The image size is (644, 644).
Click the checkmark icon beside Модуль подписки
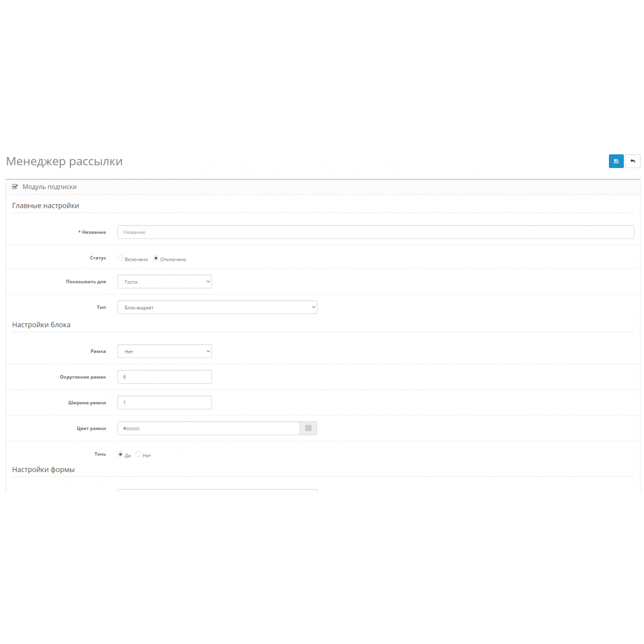(x=15, y=187)
